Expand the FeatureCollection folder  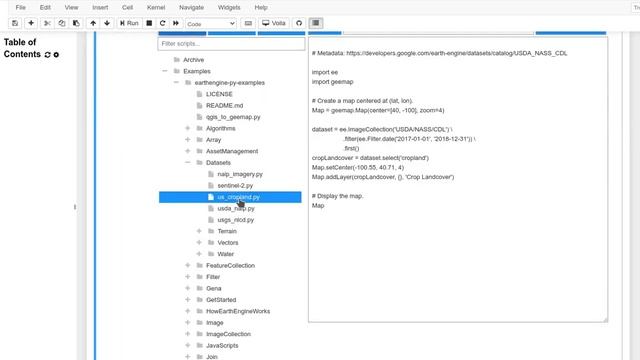pos(188,265)
